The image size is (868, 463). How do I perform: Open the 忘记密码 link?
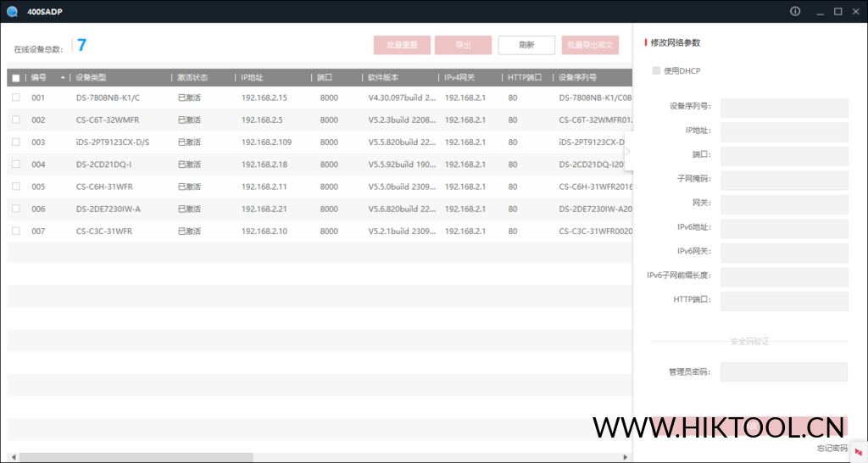pos(832,448)
